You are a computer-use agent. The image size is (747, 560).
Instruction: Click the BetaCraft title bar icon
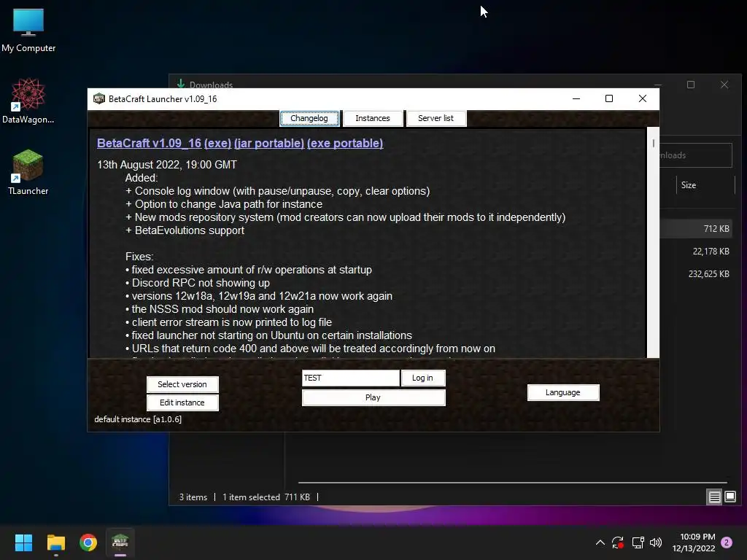pos(99,99)
